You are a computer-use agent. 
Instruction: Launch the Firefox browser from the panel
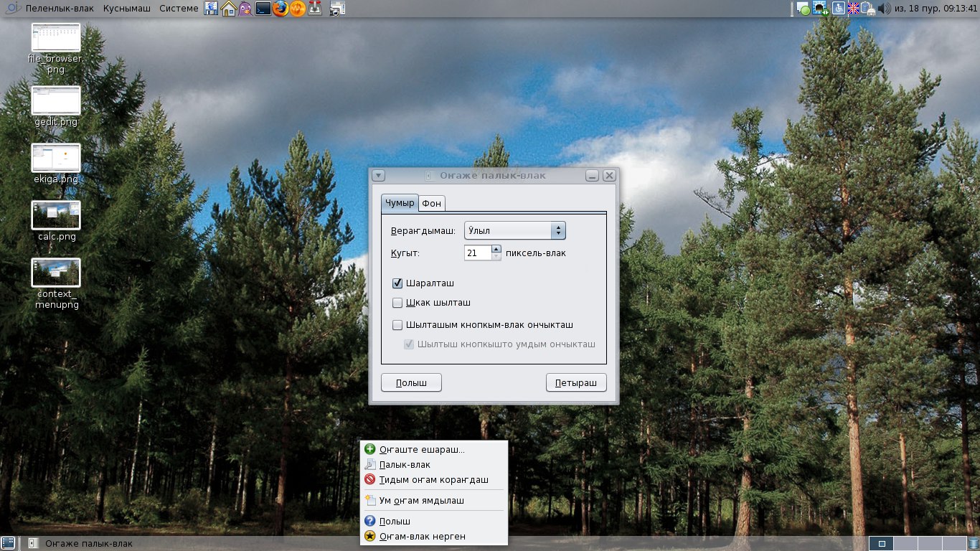tap(281, 9)
